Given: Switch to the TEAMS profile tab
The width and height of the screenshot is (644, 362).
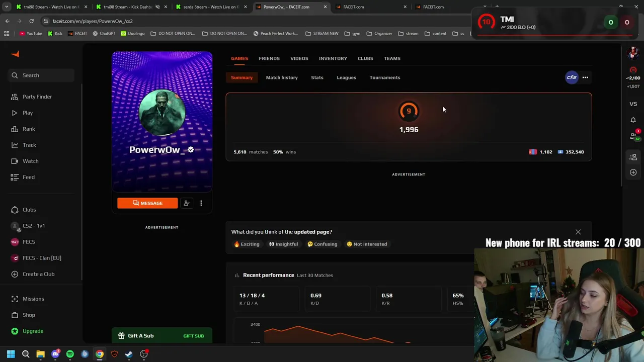Looking at the screenshot, I should point(392,58).
